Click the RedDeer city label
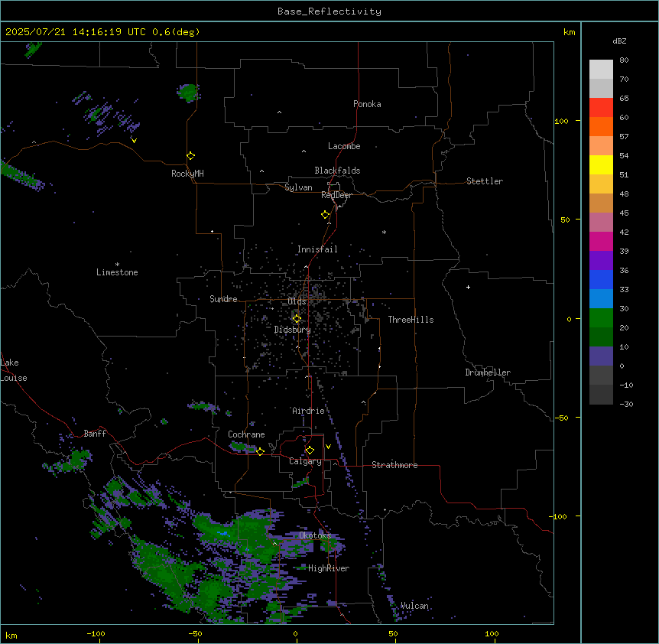This screenshot has width=659, height=644. pos(336,195)
